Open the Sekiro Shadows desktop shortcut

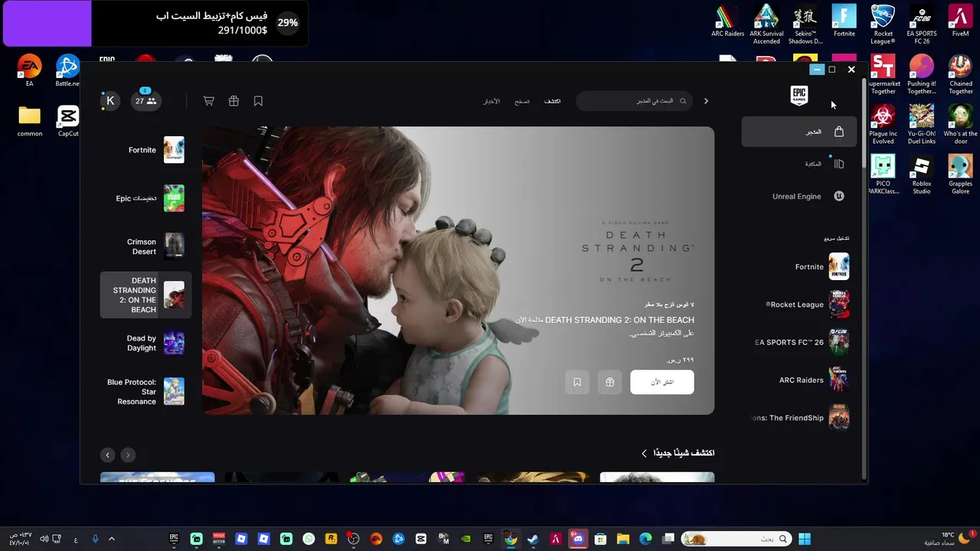805,24
